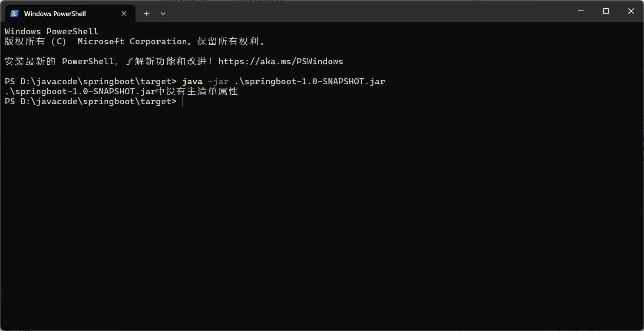This screenshot has height=331, width=644.
Task: Click the blinking terminal cursor
Action: coord(182,101)
